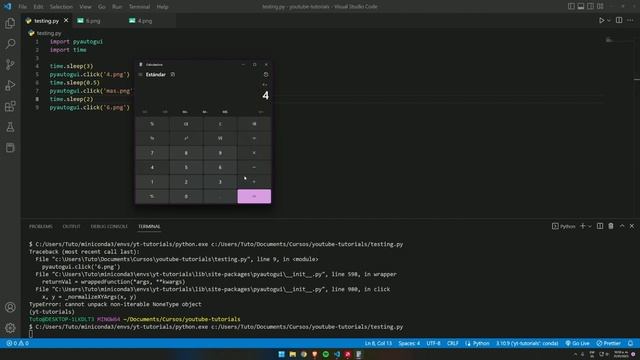This screenshot has width=640, height=360.
Task: Open the Search view in the activity bar
Action: pos(10,44)
